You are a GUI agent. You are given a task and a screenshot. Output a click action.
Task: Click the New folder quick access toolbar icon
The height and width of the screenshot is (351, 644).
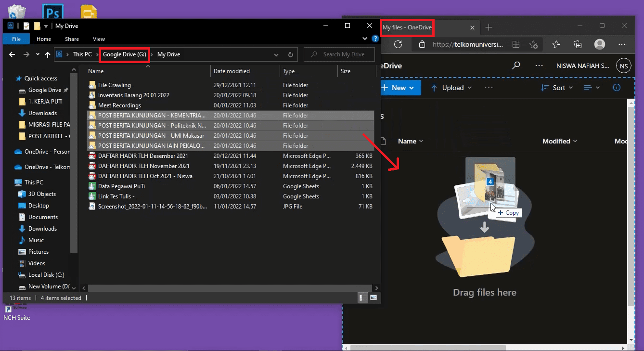[37, 26]
